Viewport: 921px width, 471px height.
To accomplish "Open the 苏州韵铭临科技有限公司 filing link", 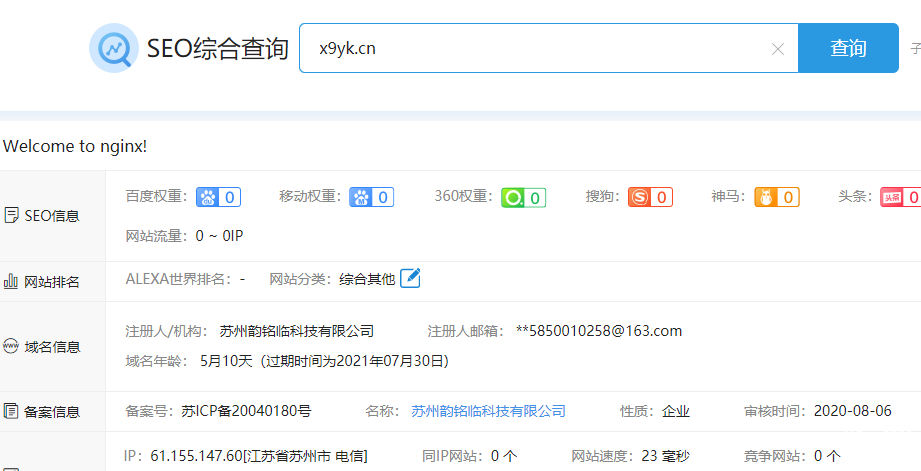I will tap(488, 411).
